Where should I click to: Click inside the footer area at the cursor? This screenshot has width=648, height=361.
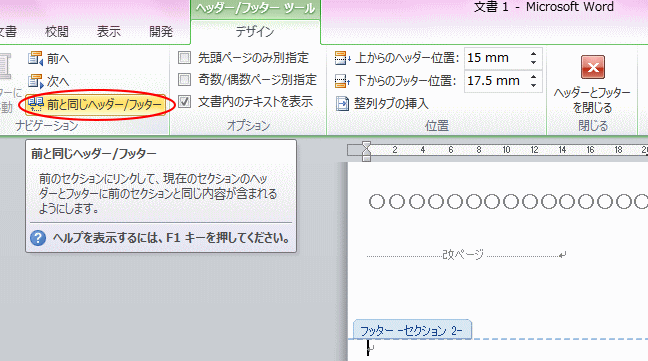369,348
